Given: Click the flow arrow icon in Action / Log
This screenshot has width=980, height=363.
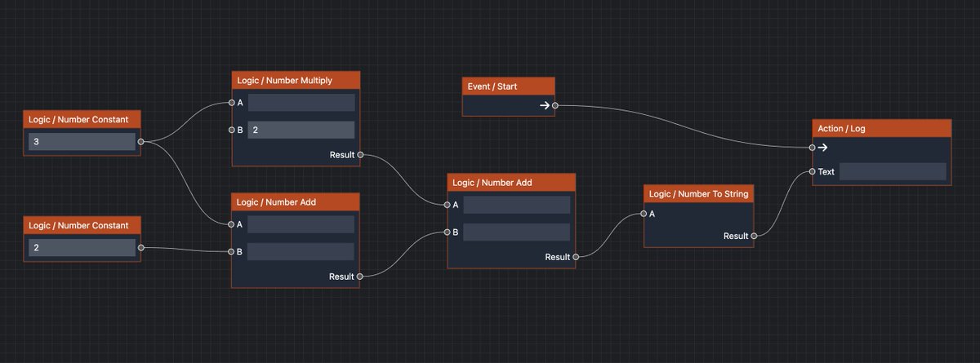Looking at the screenshot, I should tap(823, 148).
